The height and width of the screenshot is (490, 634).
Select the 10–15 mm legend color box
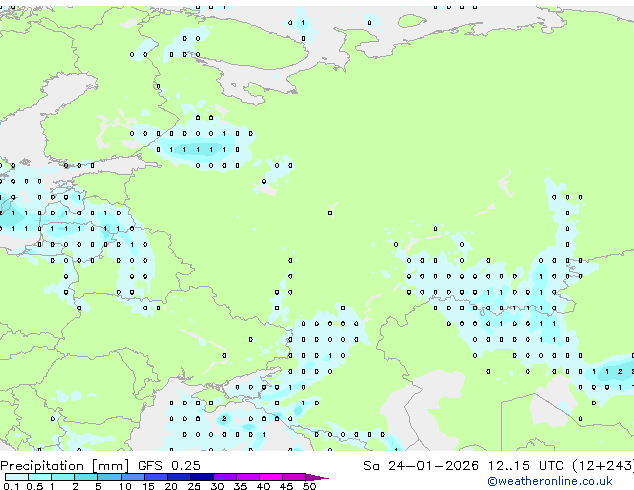click(x=132, y=477)
